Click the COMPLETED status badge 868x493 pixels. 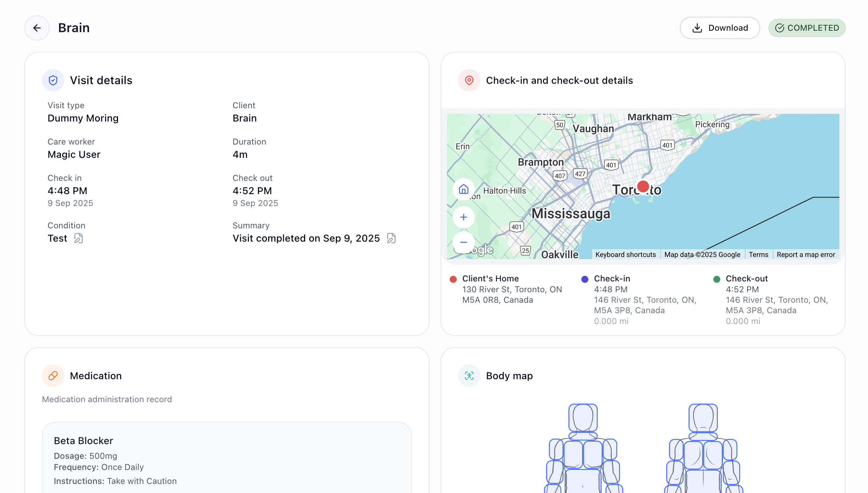(x=807, y=28)
